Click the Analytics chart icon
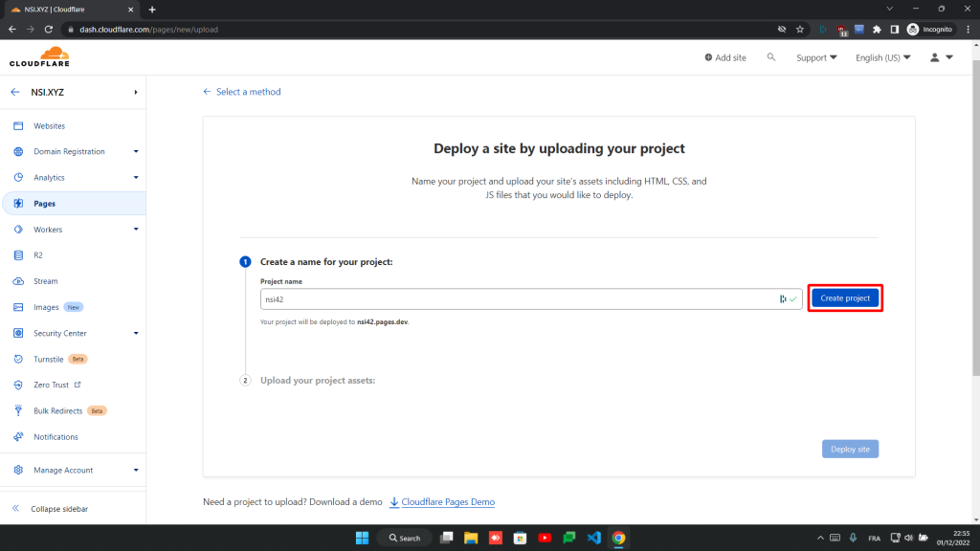This screenshot has height=551, width=980. click(x=18, y=177)
